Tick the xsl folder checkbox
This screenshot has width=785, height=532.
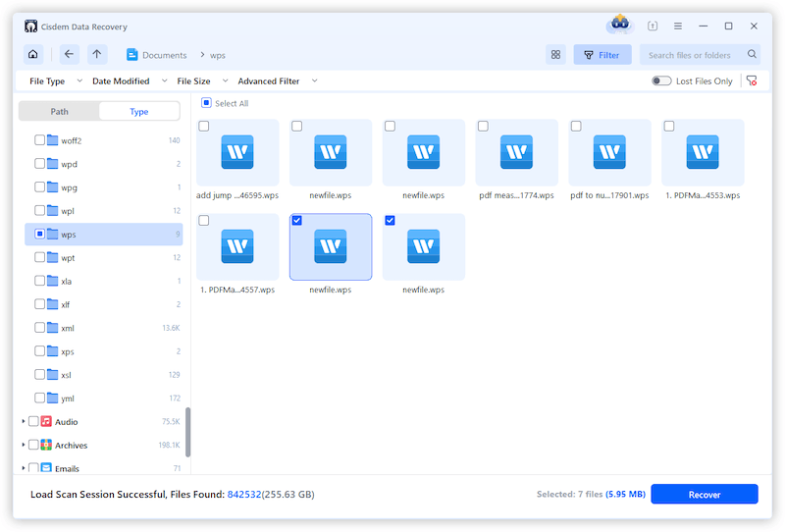click(x=39, y=374)
